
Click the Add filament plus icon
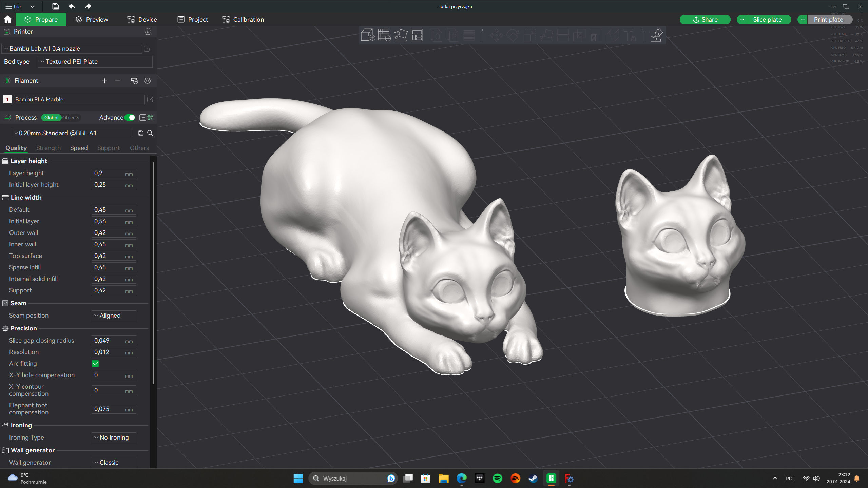pyautogui.click(x=104, y=81)
